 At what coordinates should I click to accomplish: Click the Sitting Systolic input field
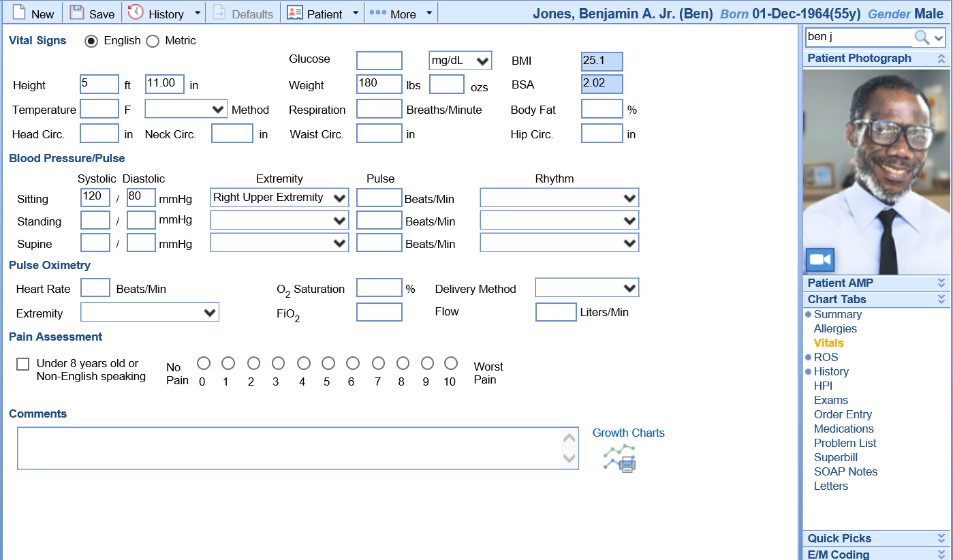pyautogui.click(x=95, y=198)
